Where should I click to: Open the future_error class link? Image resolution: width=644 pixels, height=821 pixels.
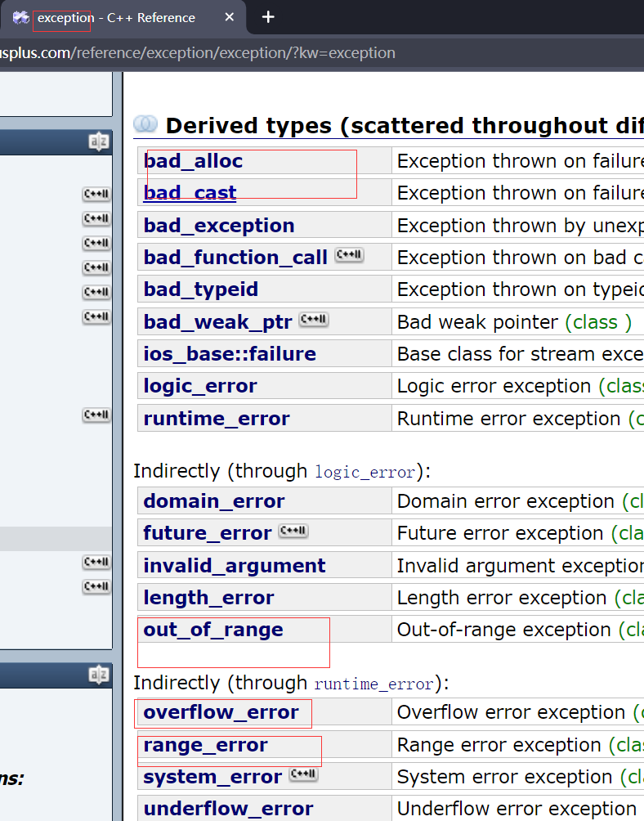point(207,533)
